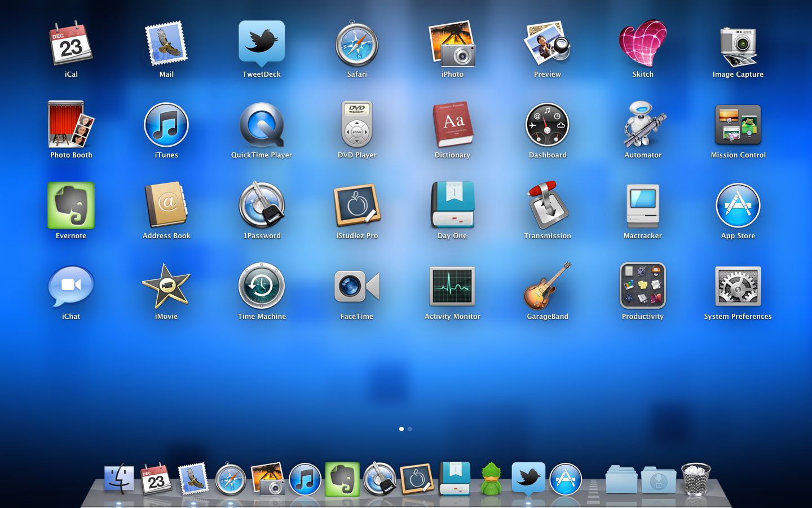Launch Mission Control

(x=738, y=125)
